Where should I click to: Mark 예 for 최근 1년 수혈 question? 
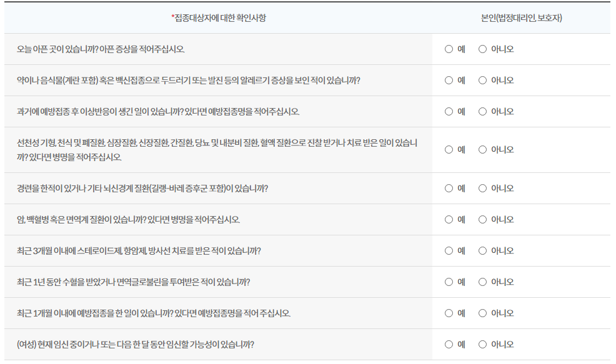point(449,282)
